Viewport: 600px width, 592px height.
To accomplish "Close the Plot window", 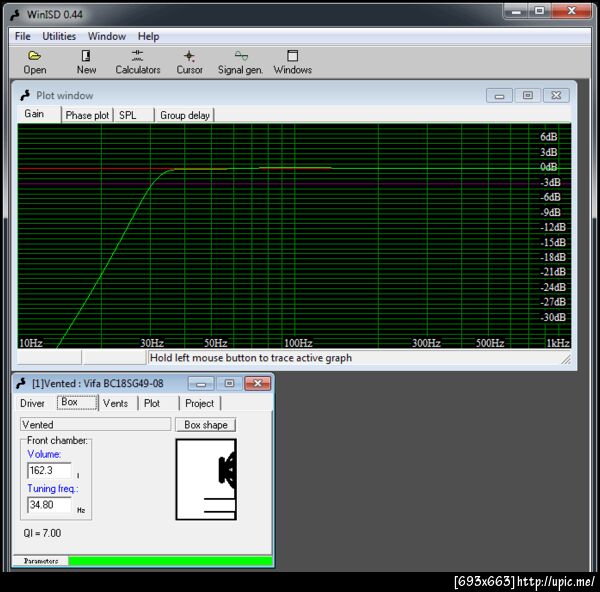I will 556,95.
